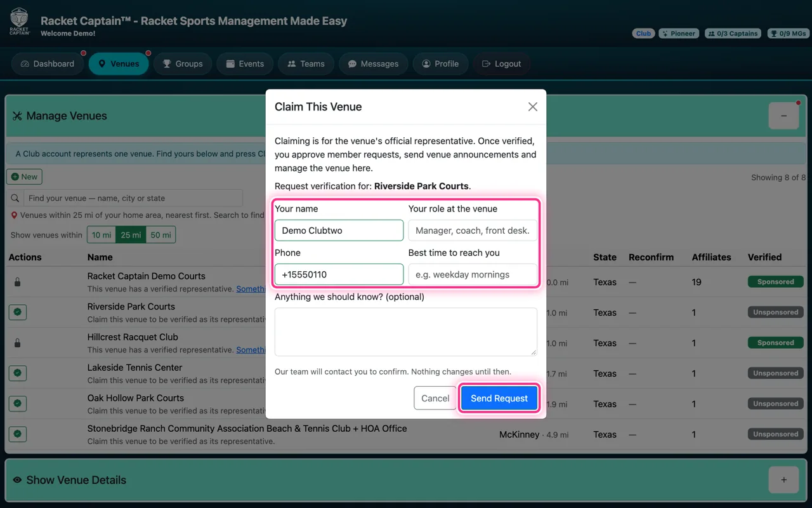Click the magnifier icon beside venue search
812x508 pixels.
15,198
